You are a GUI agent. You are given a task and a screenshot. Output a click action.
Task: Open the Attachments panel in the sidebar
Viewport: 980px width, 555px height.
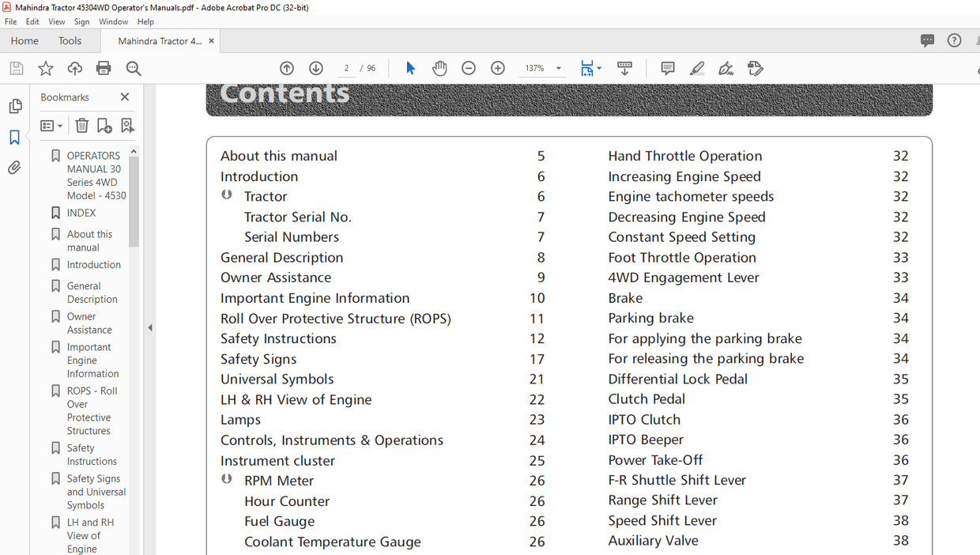[x=15, y=167]
